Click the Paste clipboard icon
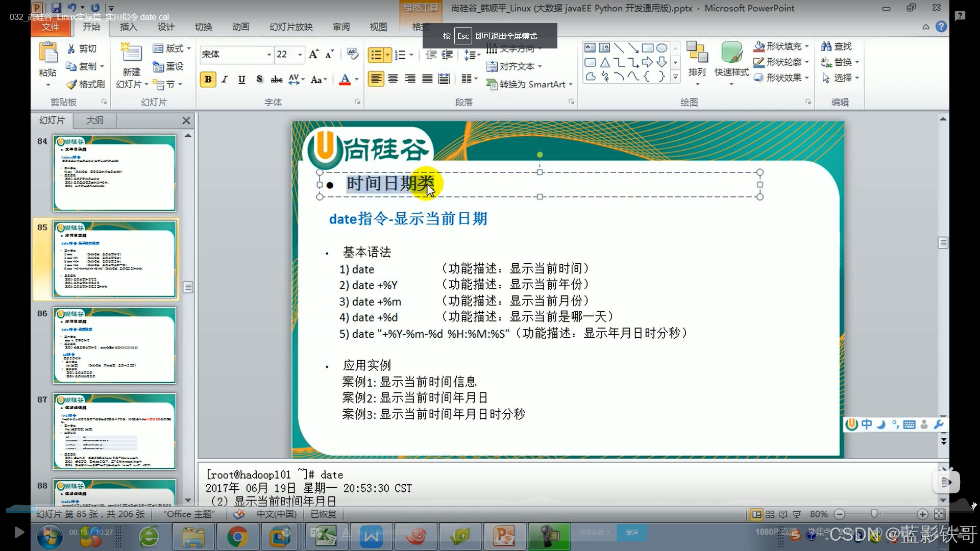This screenshot has height=551, width=980. tap(48, 54)
